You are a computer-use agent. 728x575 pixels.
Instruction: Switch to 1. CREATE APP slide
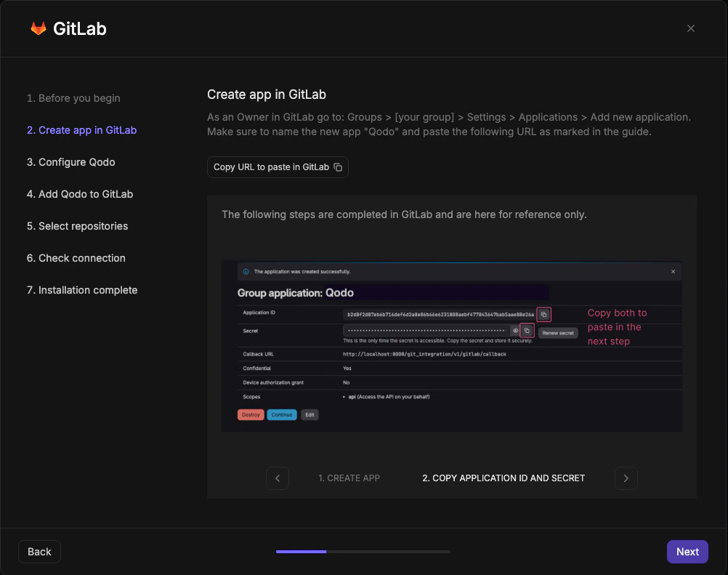click(x=349, y=478)
